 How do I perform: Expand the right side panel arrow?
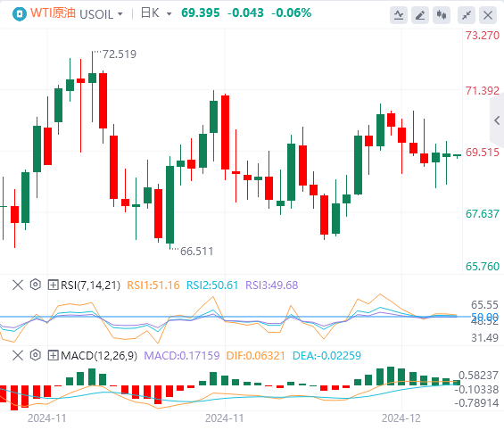click(x=497, y=120)
